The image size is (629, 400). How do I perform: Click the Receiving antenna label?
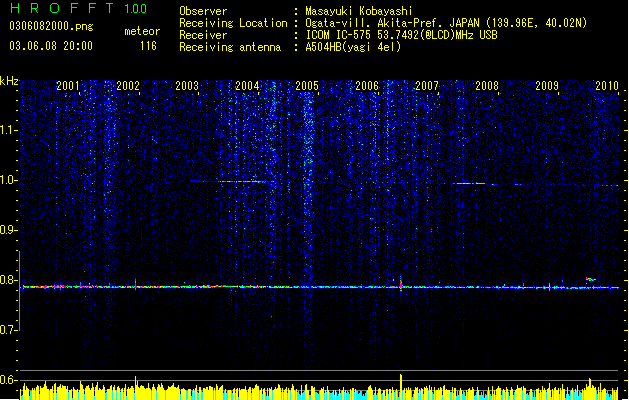tap(230, 47)
